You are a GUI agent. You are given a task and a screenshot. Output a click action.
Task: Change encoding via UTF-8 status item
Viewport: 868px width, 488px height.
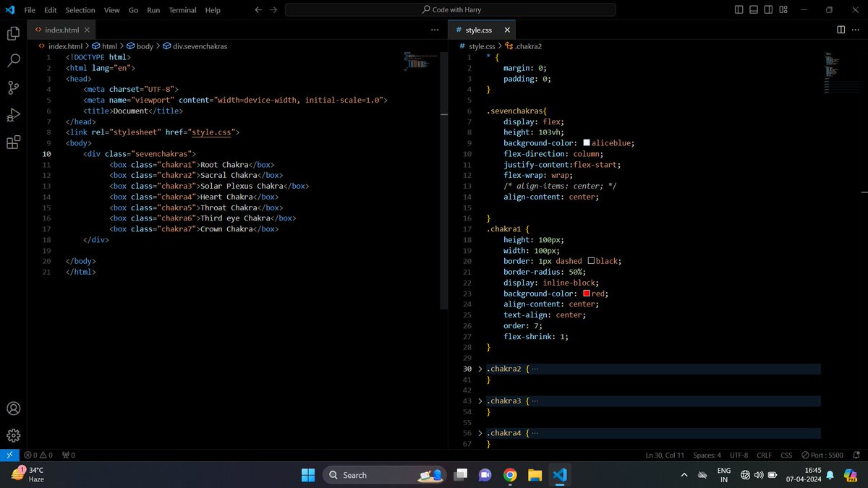[x=739, y=455]
